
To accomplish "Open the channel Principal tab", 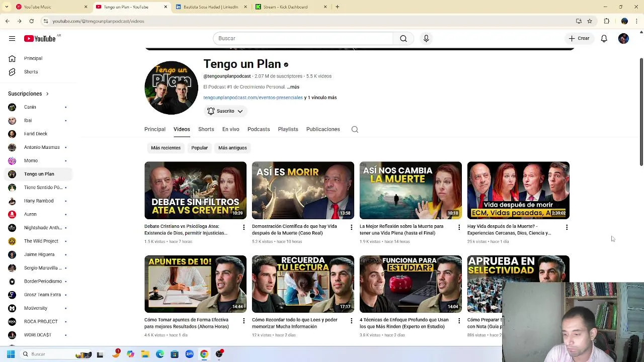I will (155, 129).
